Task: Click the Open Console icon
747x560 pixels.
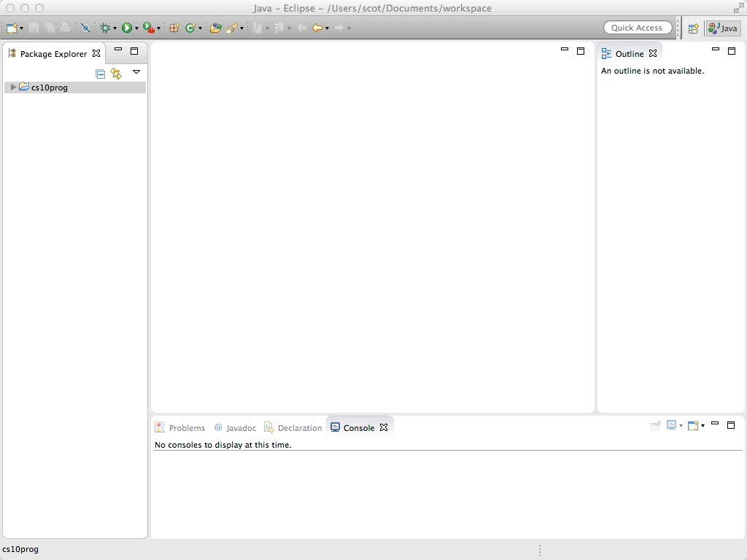Action: point(693,425)
